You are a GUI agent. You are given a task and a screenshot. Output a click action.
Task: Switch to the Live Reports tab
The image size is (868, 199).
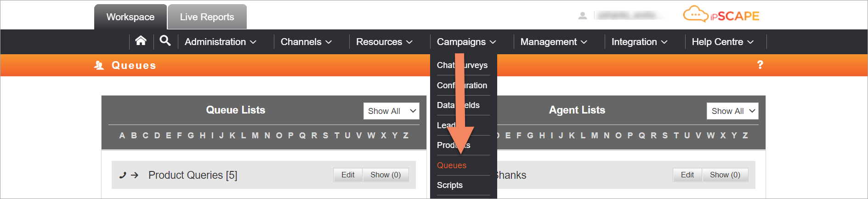click(x=207, y=17)
